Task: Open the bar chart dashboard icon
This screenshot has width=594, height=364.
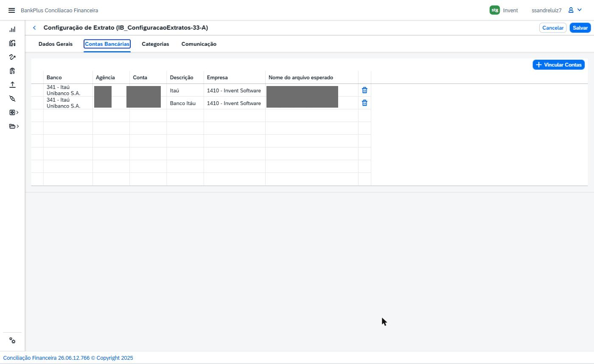Action: 12,29
